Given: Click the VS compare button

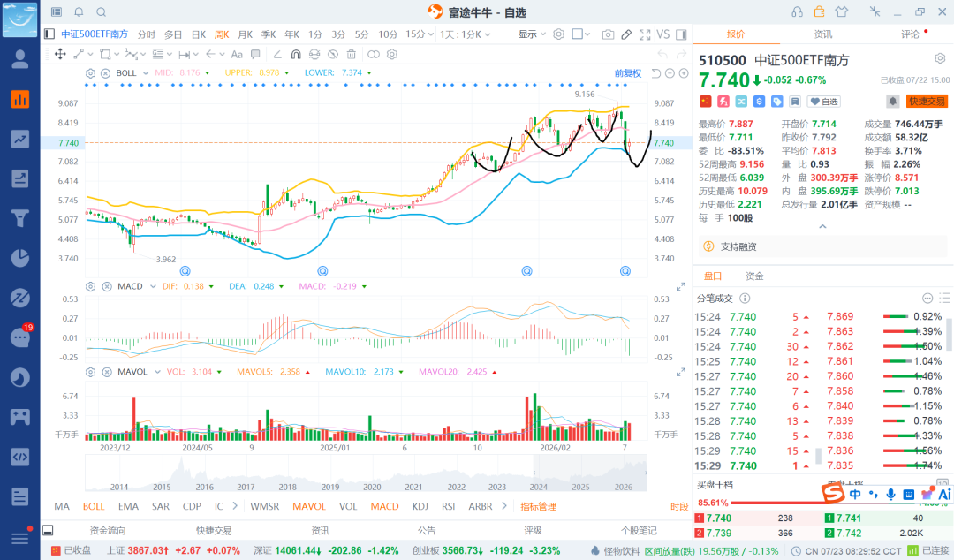Looking at the screenshot, I should tap(663, 34).
